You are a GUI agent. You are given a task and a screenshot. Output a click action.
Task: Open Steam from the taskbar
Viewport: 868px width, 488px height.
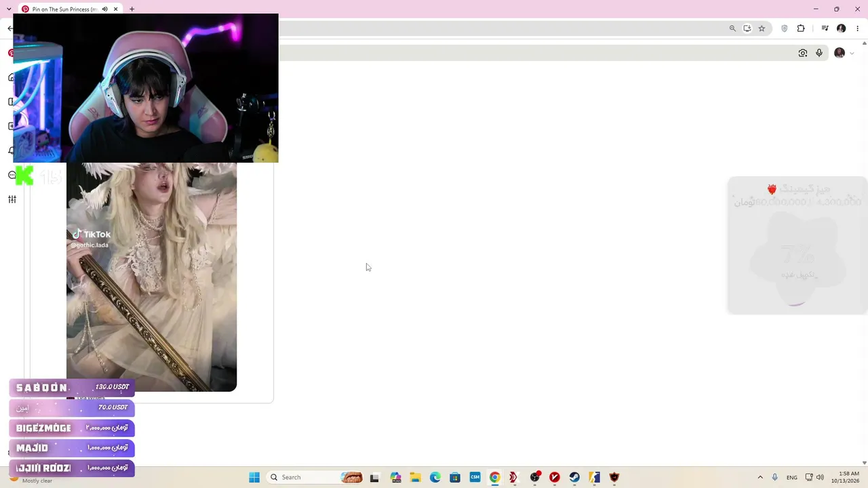(x=574, y=477)
